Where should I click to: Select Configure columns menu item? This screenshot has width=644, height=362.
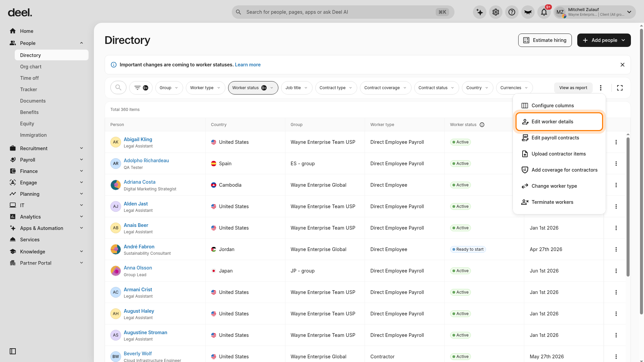click(x=559, y=106)
